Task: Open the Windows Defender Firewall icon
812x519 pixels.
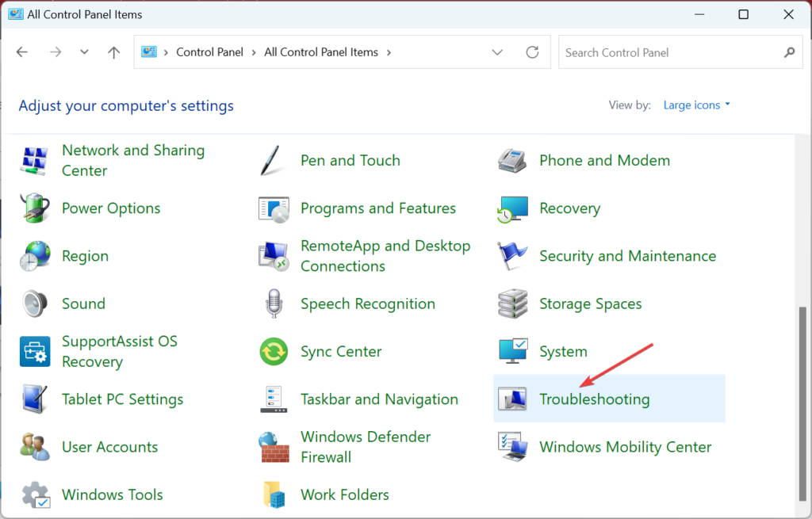Action: coord(274,447)
